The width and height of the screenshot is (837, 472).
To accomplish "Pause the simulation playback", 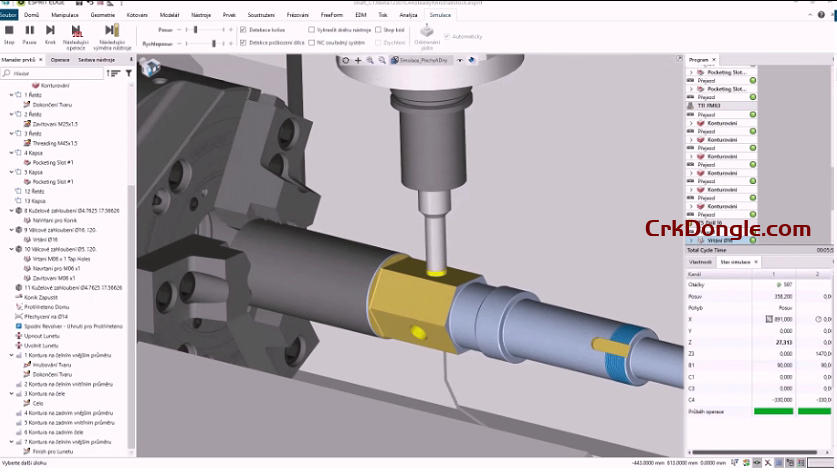I will [30, 31].
